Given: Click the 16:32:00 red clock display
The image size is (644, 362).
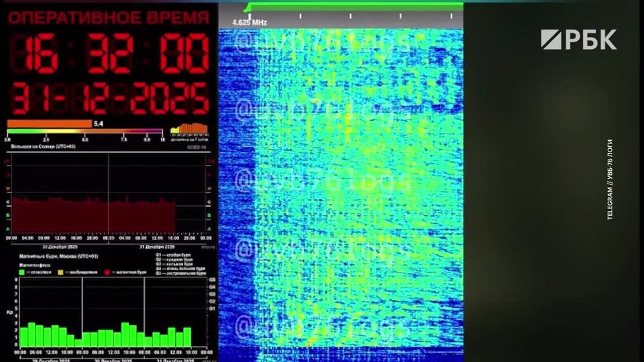Looking at the screenshot, I should (x=109, y=55).
